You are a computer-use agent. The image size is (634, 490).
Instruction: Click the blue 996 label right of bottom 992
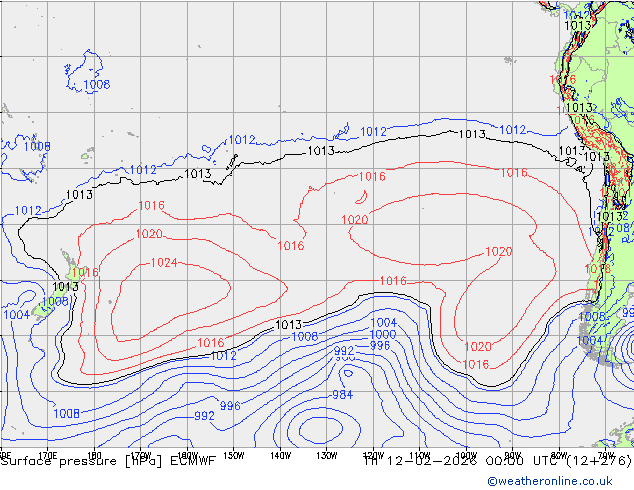tap(230, 406)
